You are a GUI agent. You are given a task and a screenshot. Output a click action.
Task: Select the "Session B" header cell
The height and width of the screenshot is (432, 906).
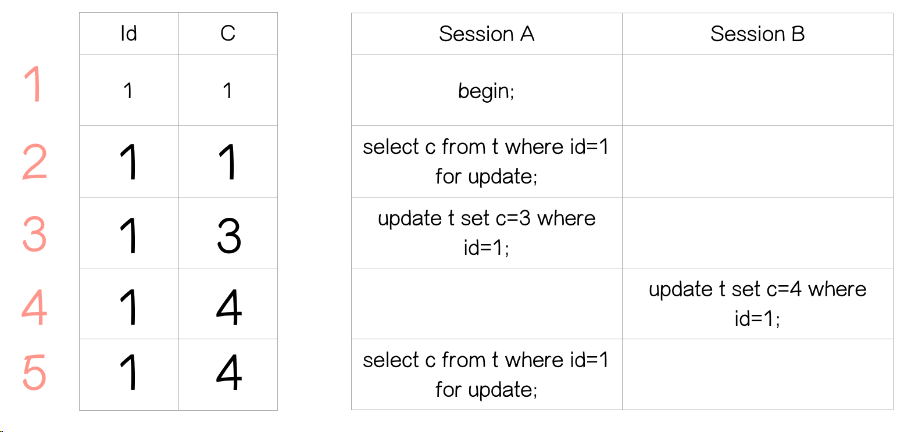(x=757, y=34)
